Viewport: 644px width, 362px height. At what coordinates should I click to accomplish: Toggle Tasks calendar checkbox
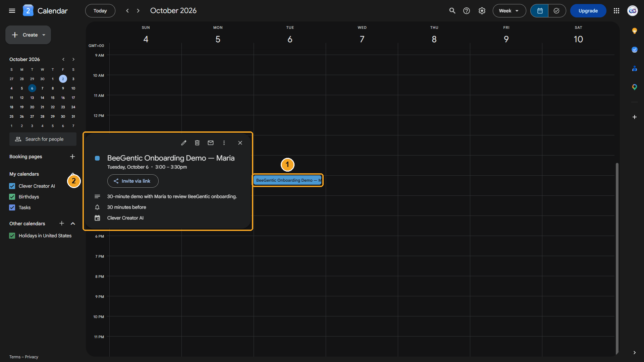tap(12, 207)
